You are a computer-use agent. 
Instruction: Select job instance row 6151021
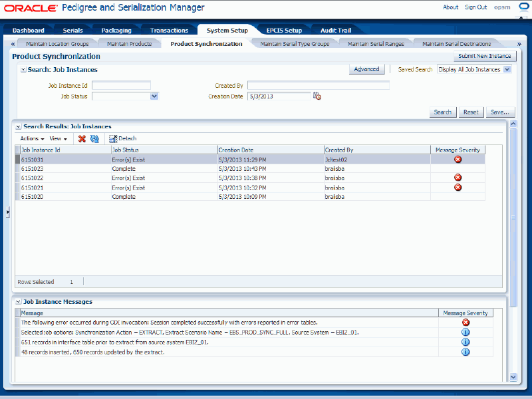pyautogui.click(x=251, y=188)
